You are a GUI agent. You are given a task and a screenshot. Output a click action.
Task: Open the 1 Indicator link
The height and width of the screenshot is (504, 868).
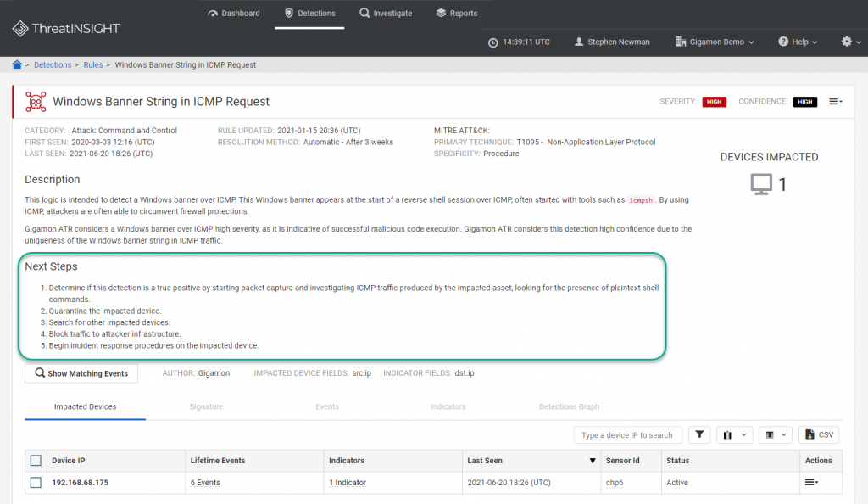click(348, 483)
